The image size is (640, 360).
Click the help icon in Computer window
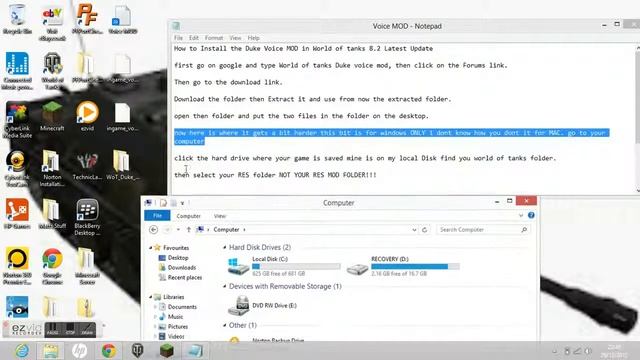[531, 215]
